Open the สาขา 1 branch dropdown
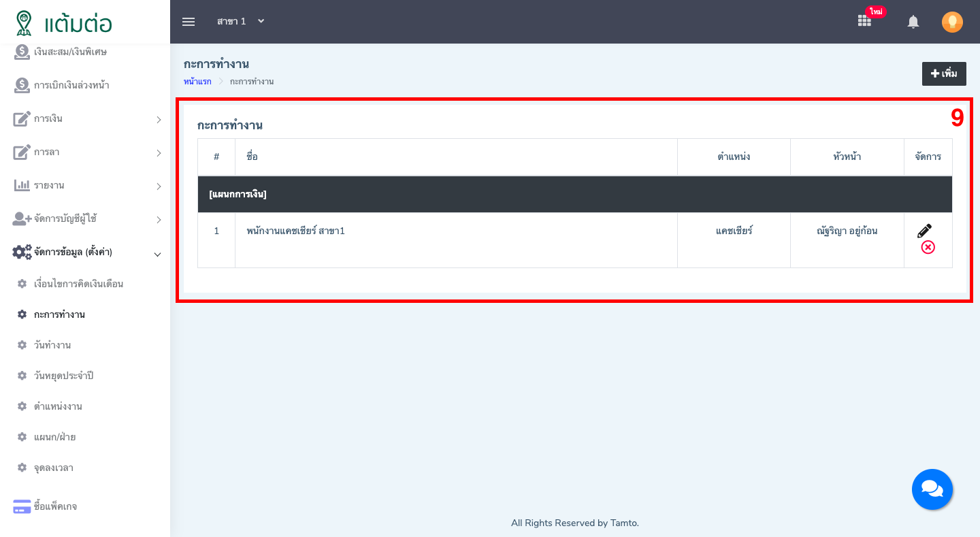 point(240,22)
